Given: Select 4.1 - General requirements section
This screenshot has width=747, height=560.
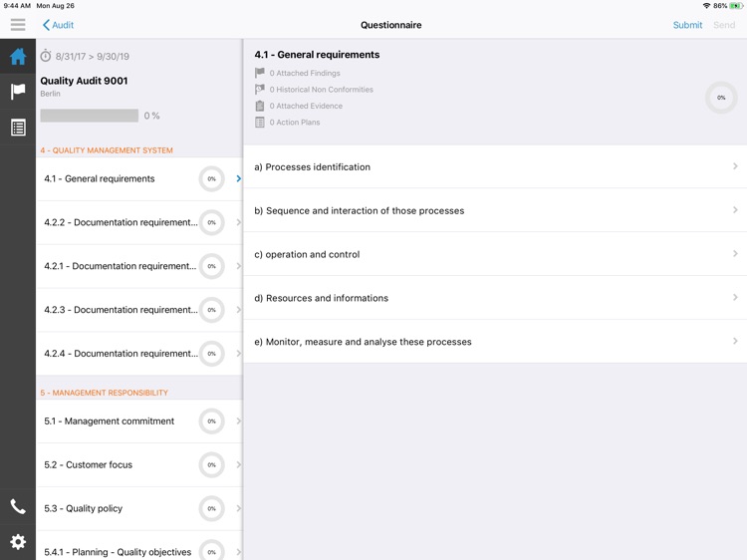Looking at the screenshot, I should tap(120, 179).
